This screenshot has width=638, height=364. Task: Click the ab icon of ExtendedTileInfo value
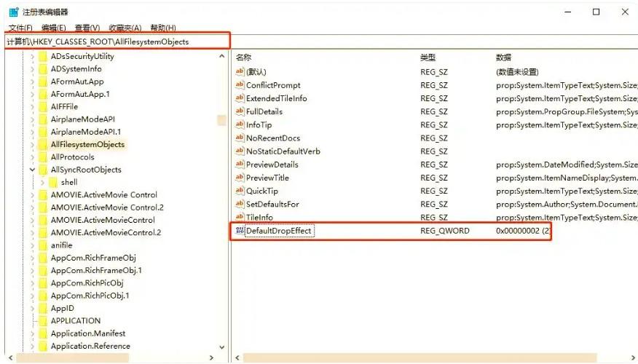240,98
